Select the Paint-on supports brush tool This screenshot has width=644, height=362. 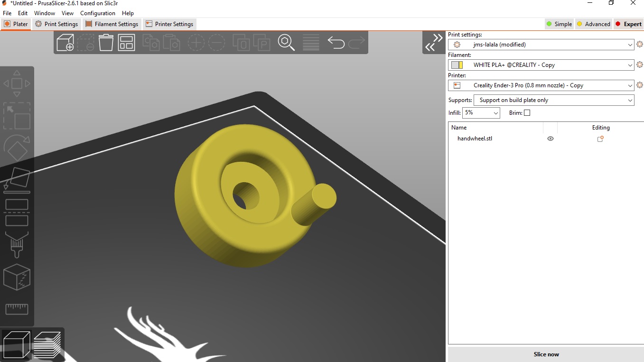(x=17, y=244)
